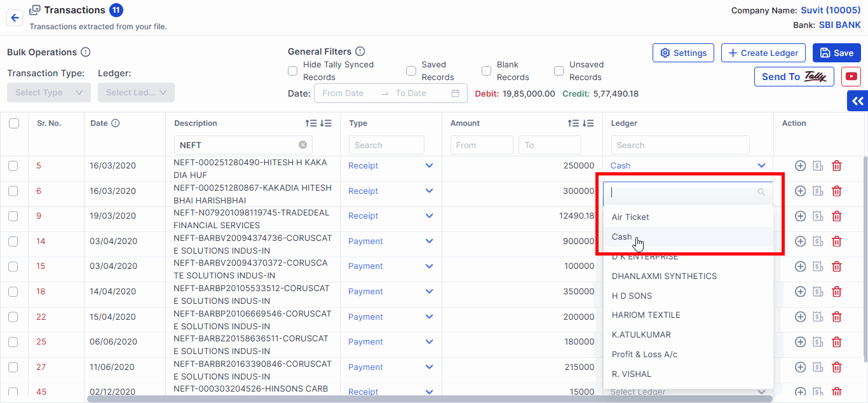Choose Cash from the ledger list
Image resolution: width=868 pixels, height=403 pixels.
pos(622,237)
